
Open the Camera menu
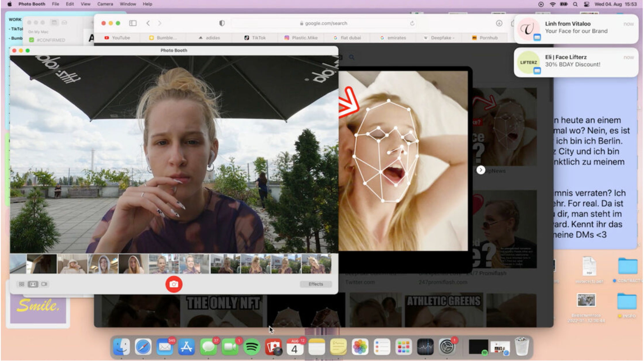[x=105, y=4]
